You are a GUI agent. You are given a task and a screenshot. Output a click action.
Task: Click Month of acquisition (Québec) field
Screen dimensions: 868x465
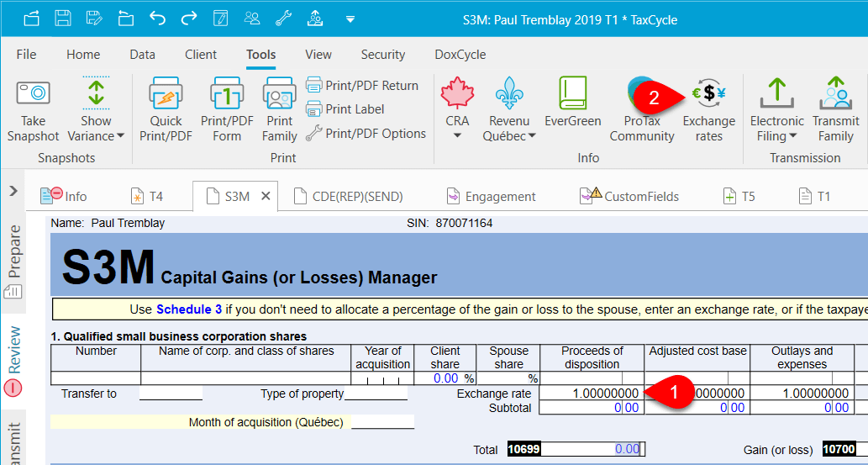click(x=382, y=422)
